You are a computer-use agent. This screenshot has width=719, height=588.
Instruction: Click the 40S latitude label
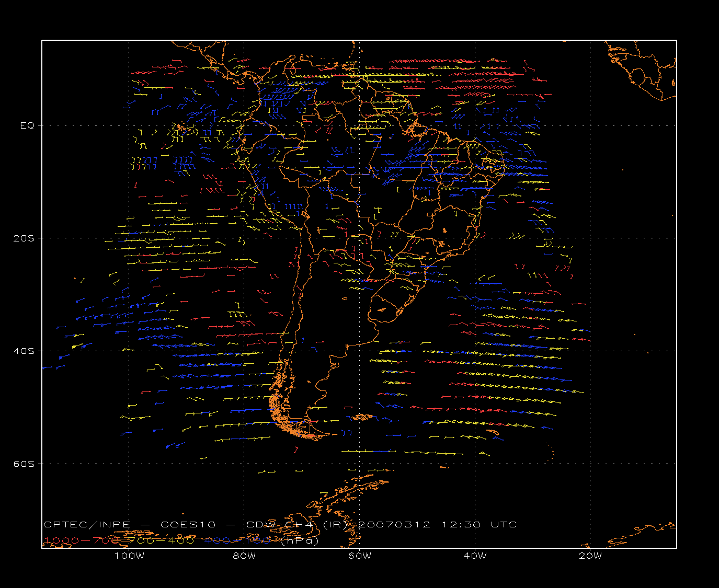coord(24,351)
